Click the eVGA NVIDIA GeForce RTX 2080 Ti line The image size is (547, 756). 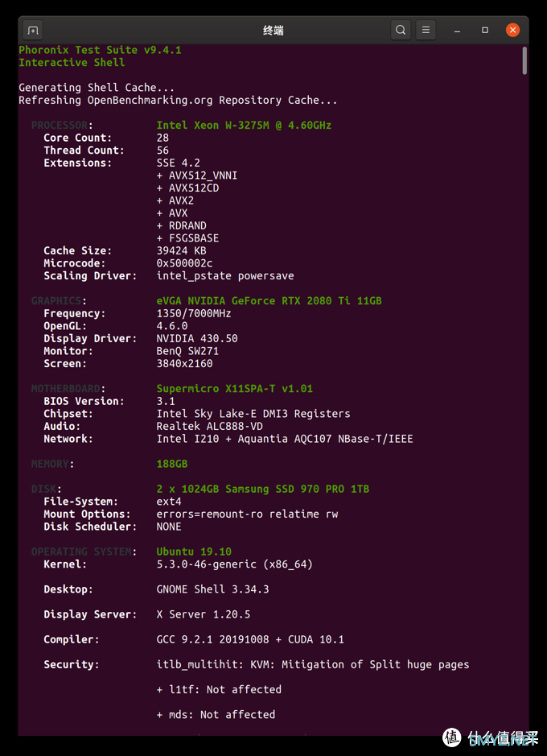(269, 301)
